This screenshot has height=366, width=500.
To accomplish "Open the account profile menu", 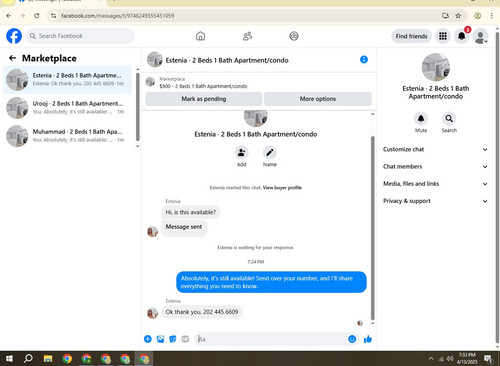I will pos(480,36).
